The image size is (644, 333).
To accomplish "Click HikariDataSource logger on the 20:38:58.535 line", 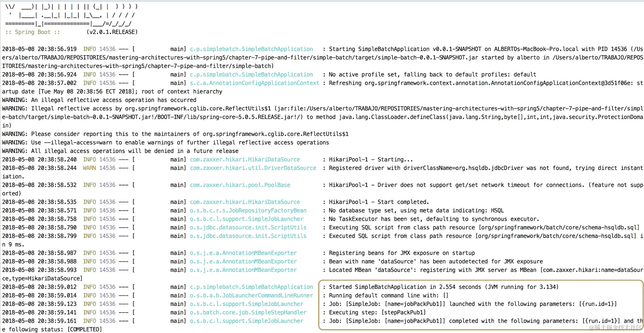I will click(245, 202).
